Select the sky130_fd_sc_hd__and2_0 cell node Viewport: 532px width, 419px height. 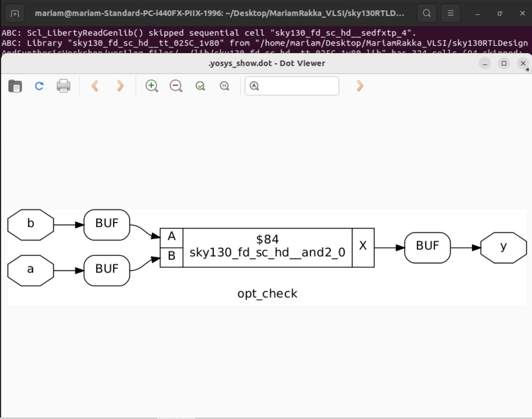click(x=267, y=248)
